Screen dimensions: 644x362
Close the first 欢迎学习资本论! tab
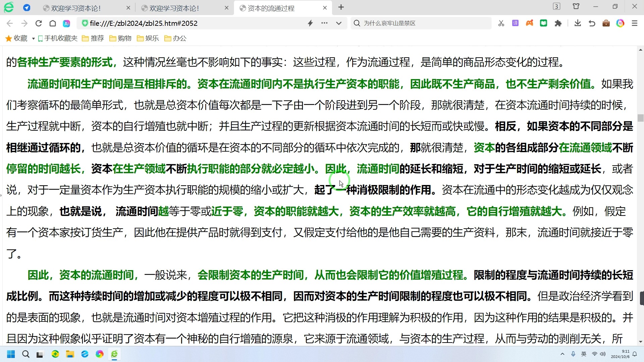pos(128,8)
